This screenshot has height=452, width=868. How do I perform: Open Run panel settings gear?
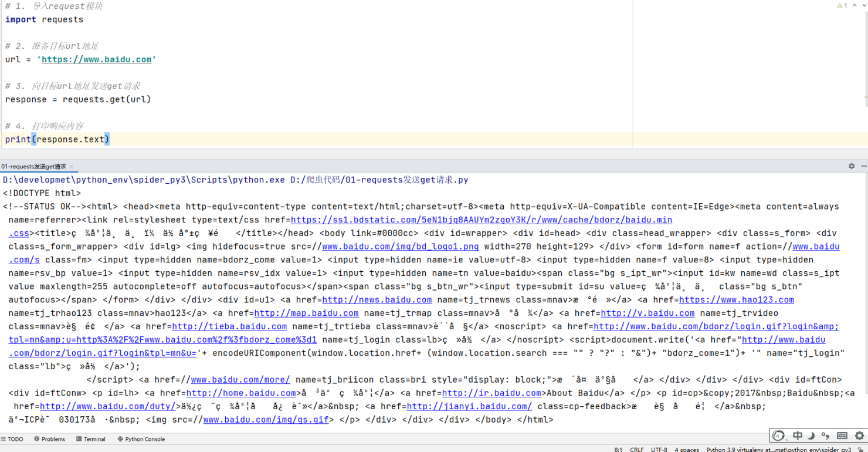tap(852, 166)
